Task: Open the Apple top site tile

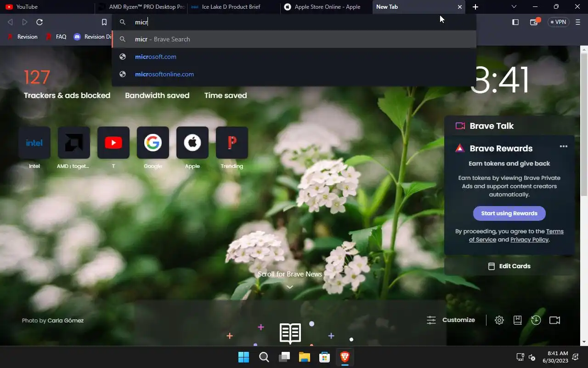Action: [x=192, y=143]
